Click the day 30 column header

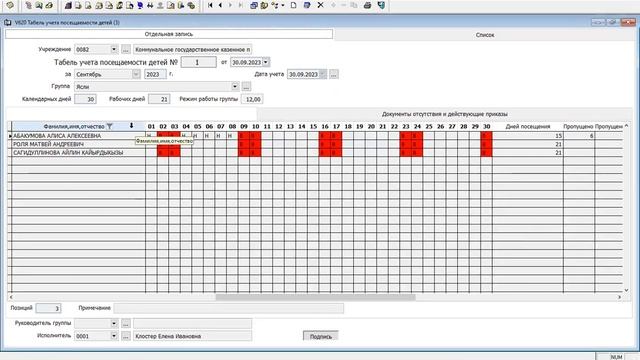tap(487, 127)
